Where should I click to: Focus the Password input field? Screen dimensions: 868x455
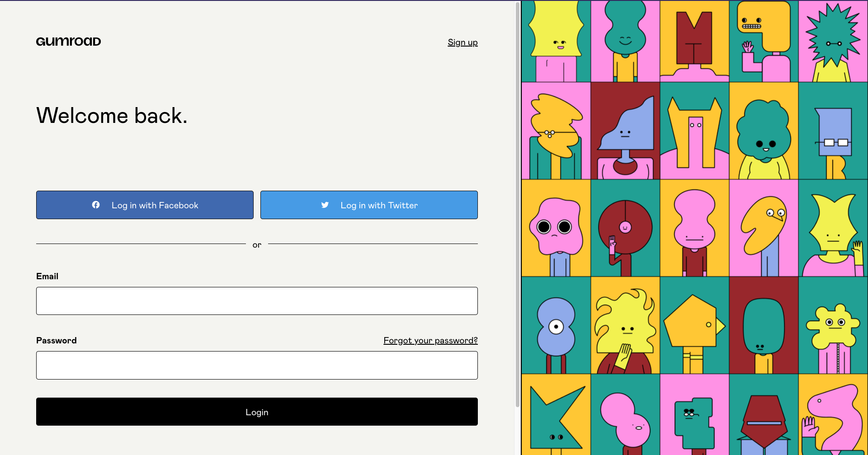coord(257,366)
